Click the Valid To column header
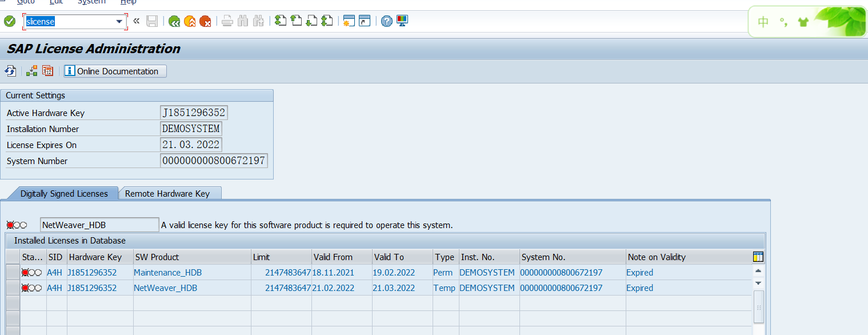The width and height of the screenshot is (868, 335). [x=402, y=257]
